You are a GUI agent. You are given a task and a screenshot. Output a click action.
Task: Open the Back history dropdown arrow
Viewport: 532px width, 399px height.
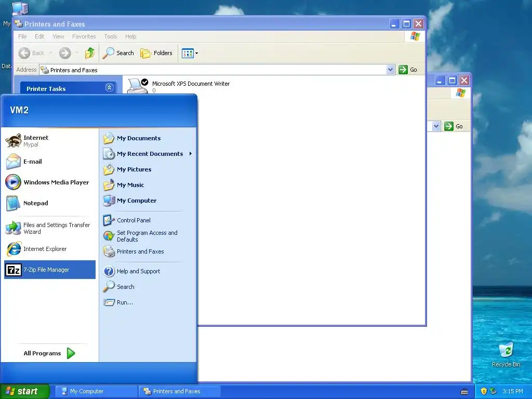point(51,53)
